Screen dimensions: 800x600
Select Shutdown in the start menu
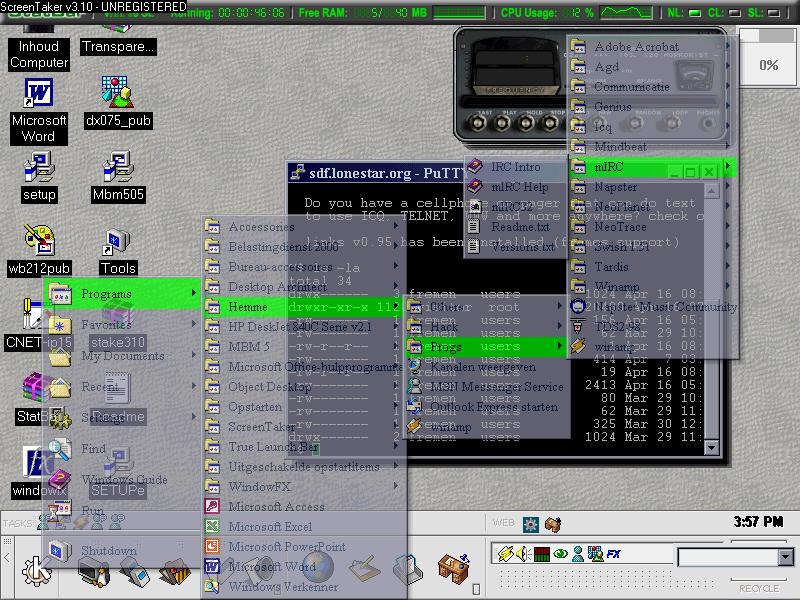(x=121, y=551)
